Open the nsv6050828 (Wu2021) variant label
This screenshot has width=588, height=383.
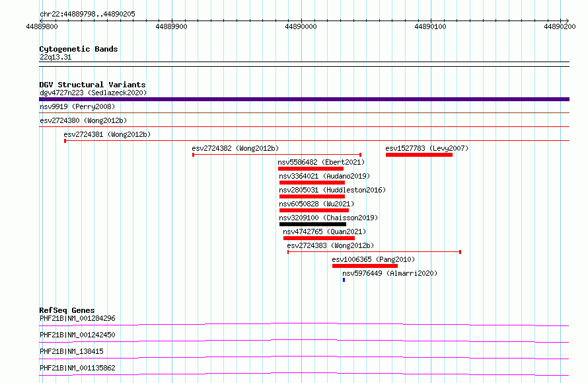(x=316, y=204)
